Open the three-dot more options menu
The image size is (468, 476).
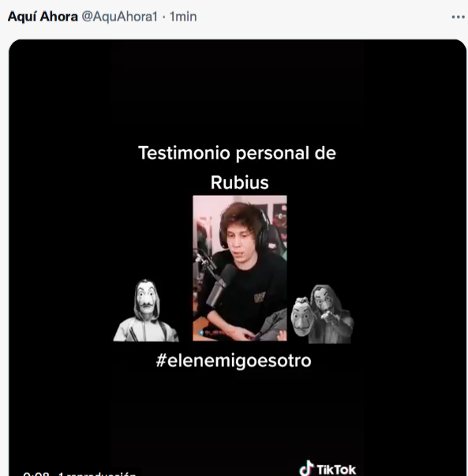coord(458,17)
